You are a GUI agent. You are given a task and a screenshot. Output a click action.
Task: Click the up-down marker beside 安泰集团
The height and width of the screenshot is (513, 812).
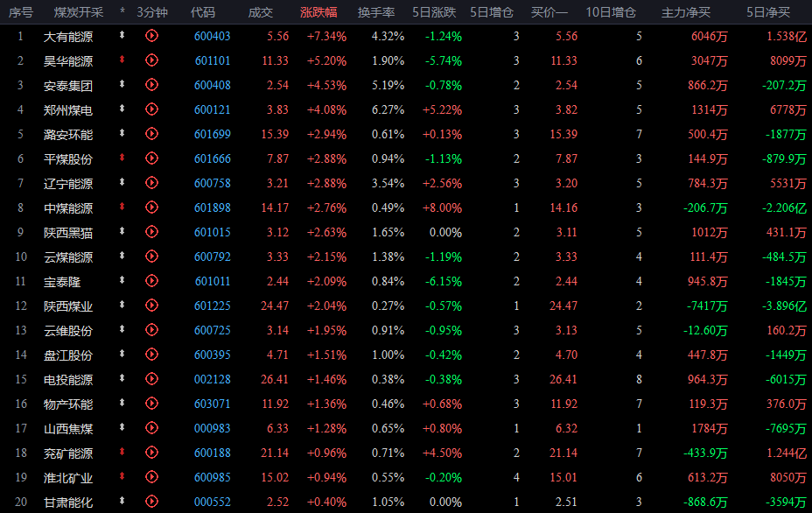tap(122, 84)
